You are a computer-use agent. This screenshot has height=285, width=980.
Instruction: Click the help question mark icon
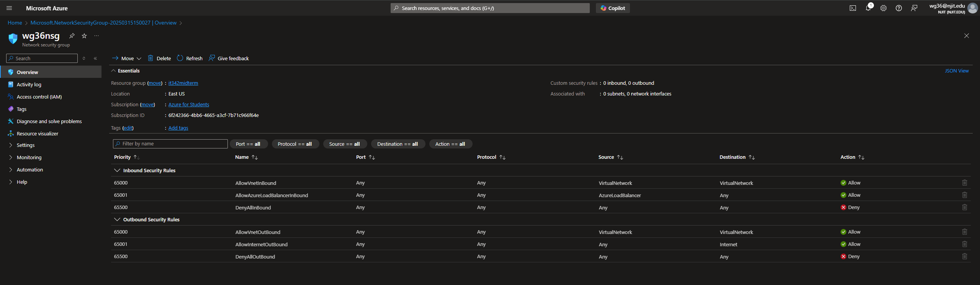898,8
